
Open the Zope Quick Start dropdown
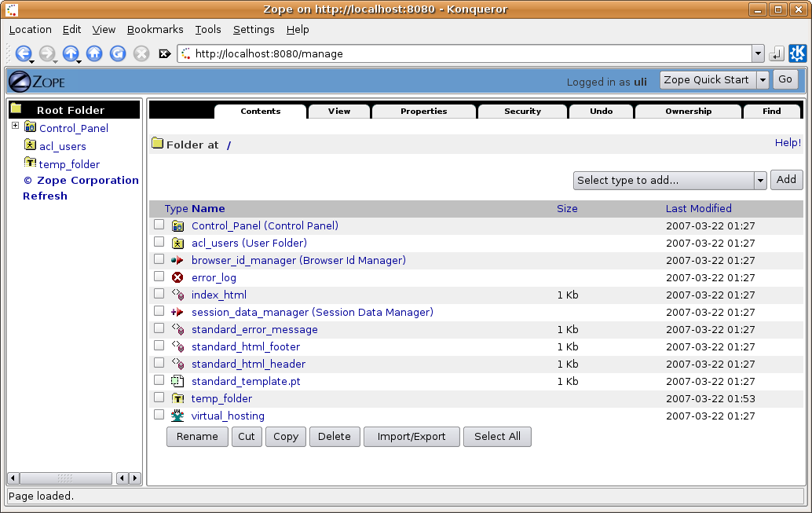tap(714, 80)
